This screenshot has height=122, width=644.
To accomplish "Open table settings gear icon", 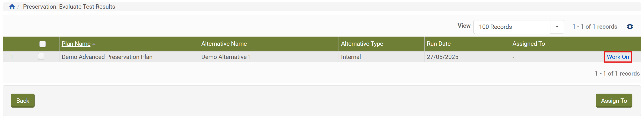I will (x=629, y=27).
